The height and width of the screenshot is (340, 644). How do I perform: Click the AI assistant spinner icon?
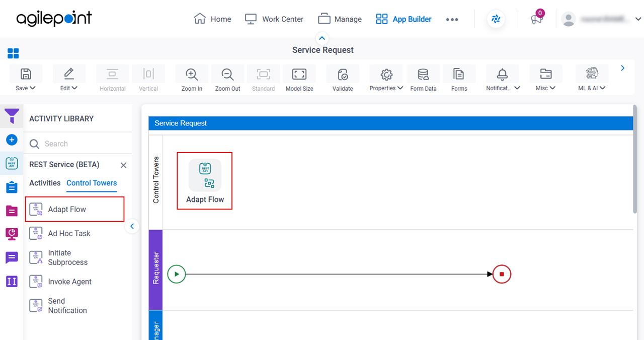[496, 19]
